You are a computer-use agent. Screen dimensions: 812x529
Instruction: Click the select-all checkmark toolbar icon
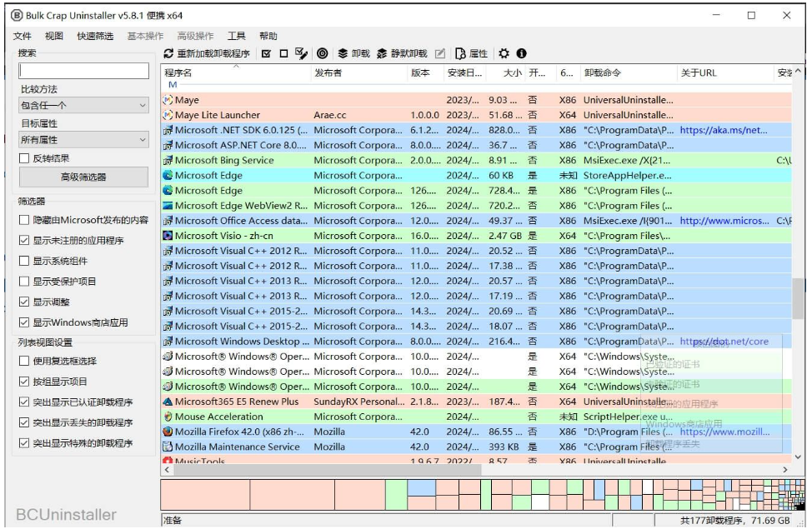coord(266,53)
